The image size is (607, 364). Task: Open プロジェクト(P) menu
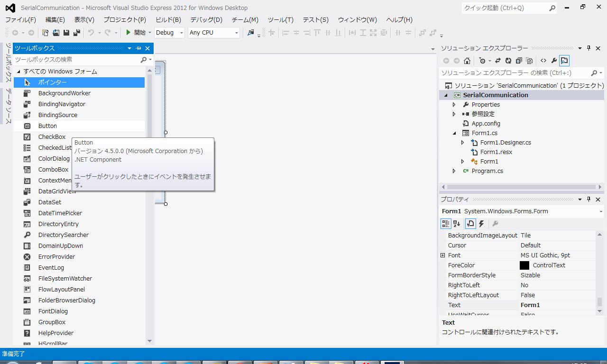tap(125, 19)
